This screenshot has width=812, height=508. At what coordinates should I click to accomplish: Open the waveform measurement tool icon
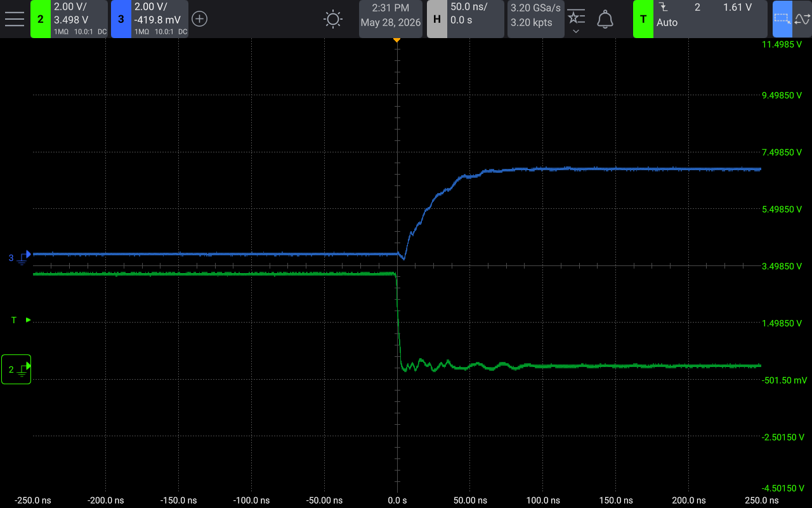pyautogui.click(x=802, y=19)
